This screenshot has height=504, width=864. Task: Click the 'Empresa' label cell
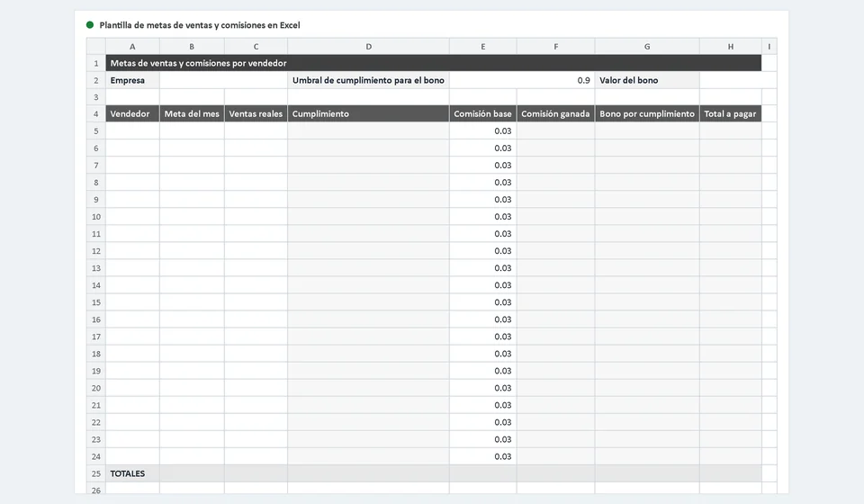point(132,80)
